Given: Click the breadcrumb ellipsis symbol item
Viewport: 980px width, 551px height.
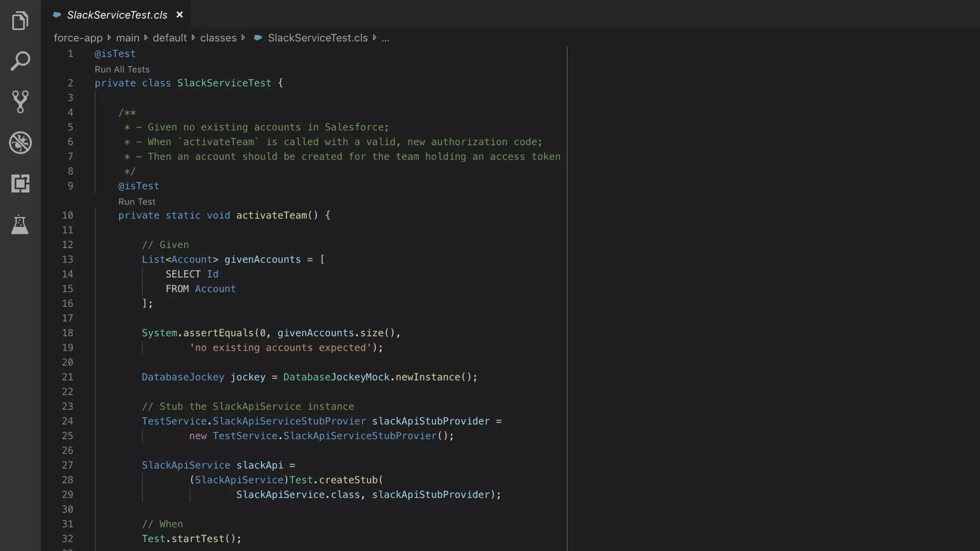Looking at the screenshot, I should pos(385,38).
